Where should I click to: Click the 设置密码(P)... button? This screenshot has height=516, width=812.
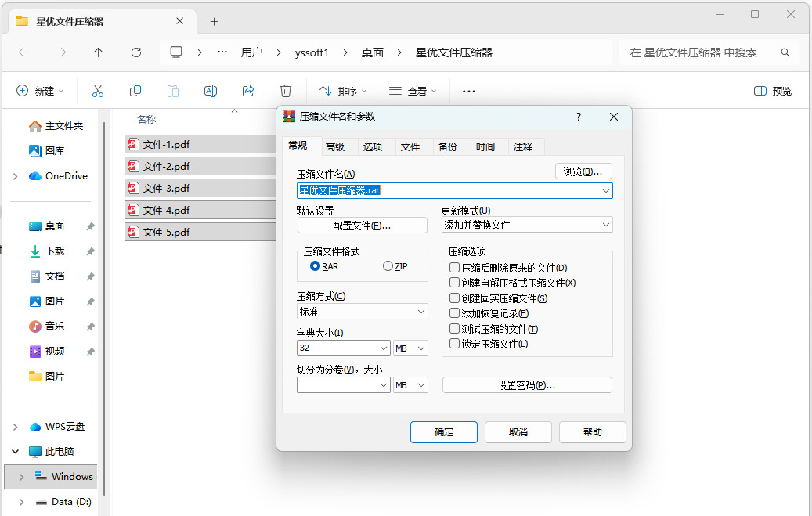coord(527,385)
